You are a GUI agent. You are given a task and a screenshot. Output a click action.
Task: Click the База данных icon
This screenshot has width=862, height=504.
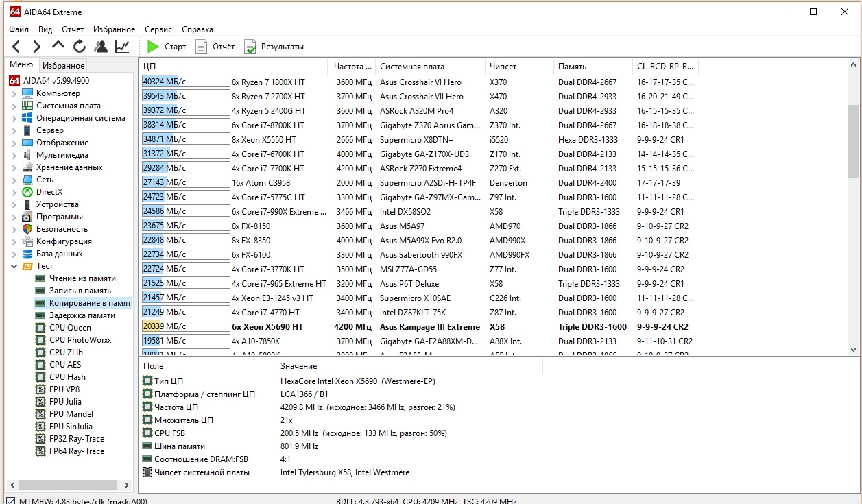tap(27, 254)
